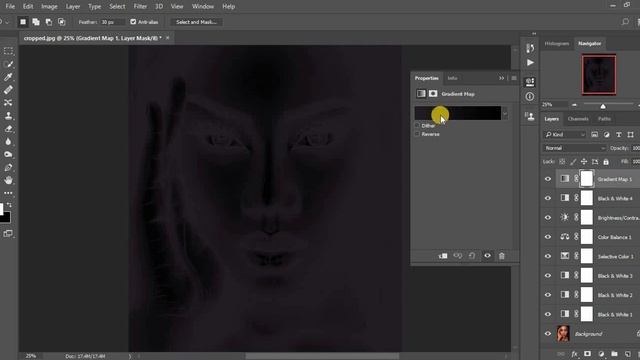The image size is (640, 360).
Task: Reset adjustment defaults in Properties panel
Action: 472,256
